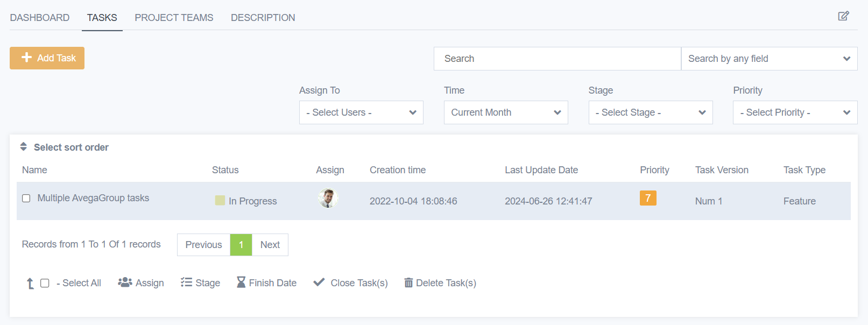The image size is (868, 325).
Task: Expand the Current Month time dropdown
Action: (506, 112)
